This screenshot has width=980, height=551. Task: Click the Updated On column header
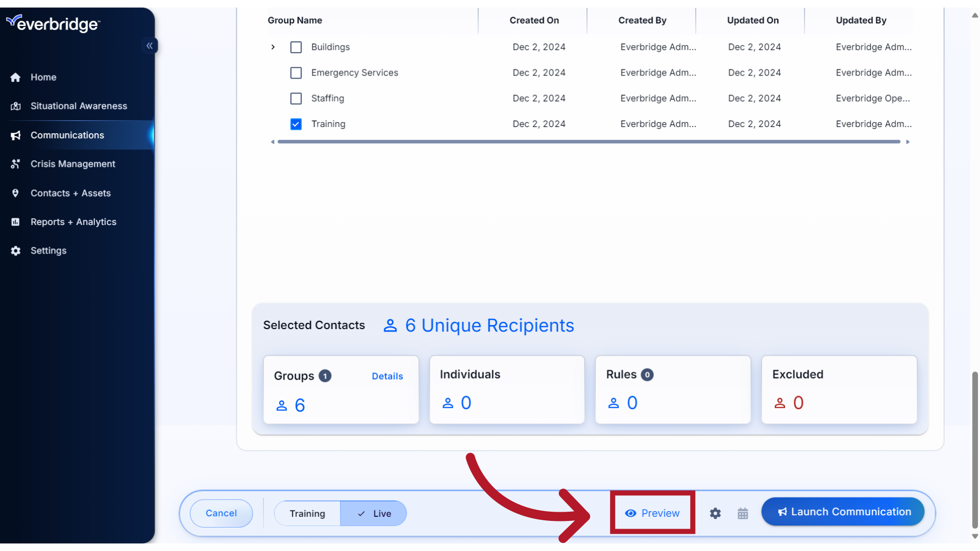tap(753, 20)
